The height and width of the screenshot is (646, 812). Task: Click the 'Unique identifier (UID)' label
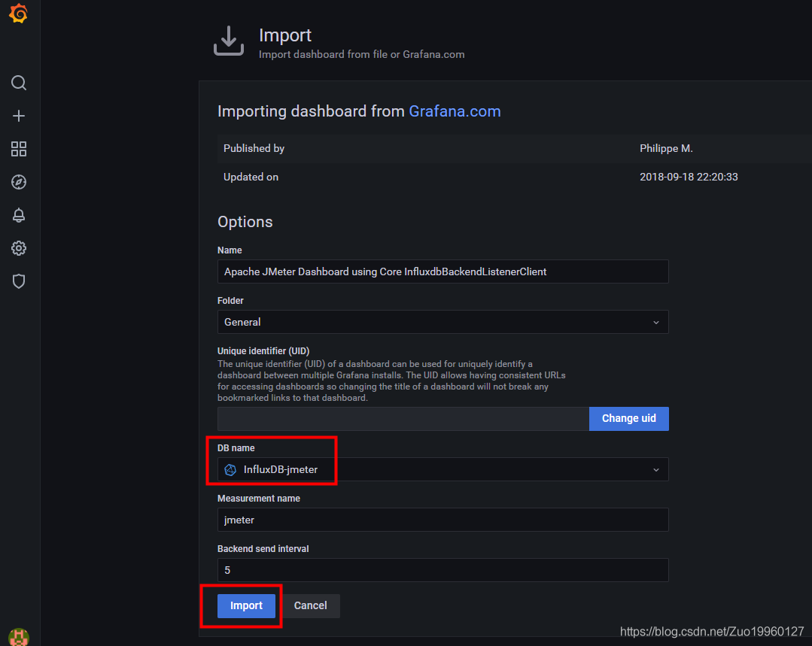click(x=263, y=351)
